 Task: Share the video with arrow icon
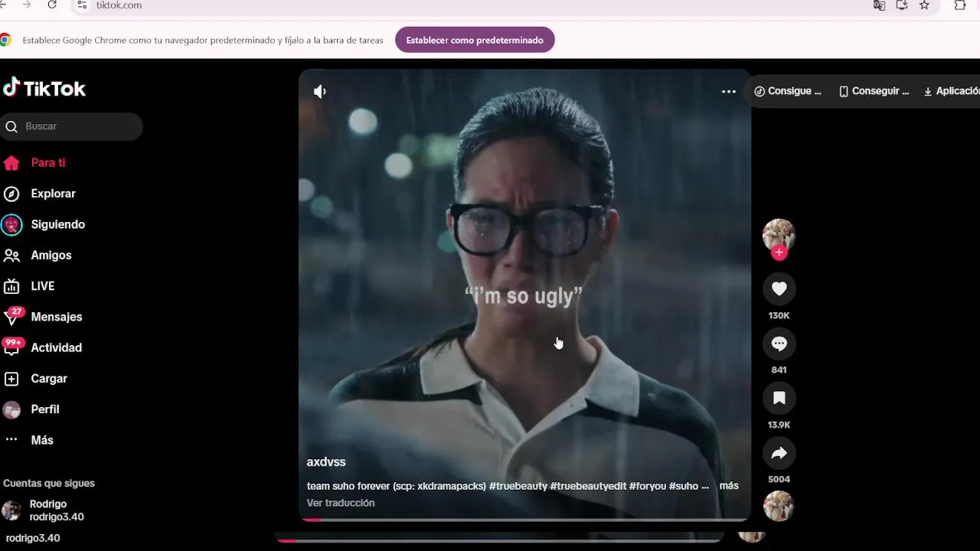(779, 453)
